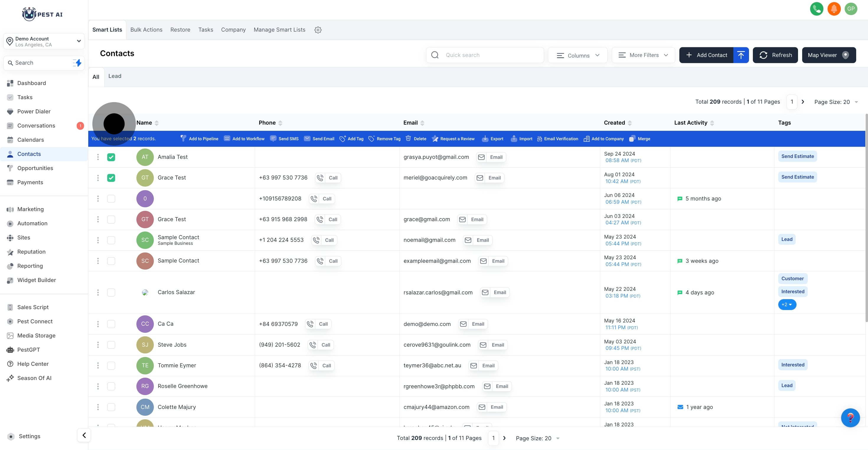The height and width of the screenshot is (450, 868).
Task: Open smart list settings gear icon
Action: click(x=318, y=30)
